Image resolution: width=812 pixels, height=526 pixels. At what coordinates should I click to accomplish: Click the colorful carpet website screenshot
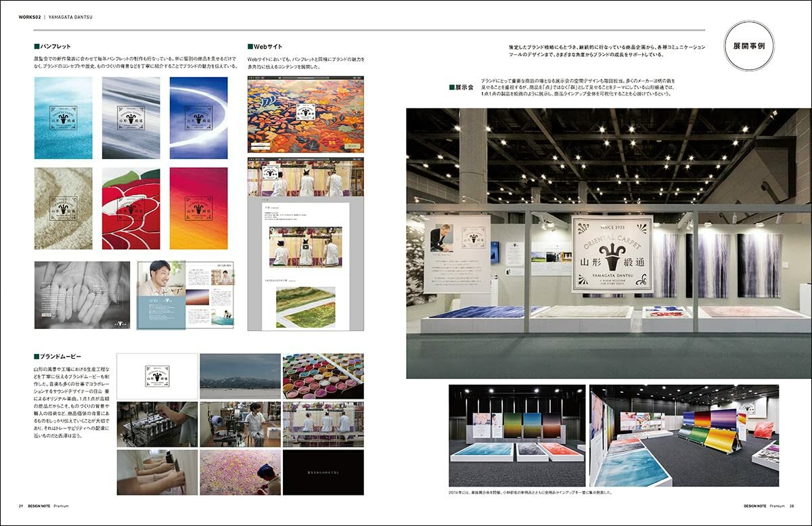[x=305, y=114]
